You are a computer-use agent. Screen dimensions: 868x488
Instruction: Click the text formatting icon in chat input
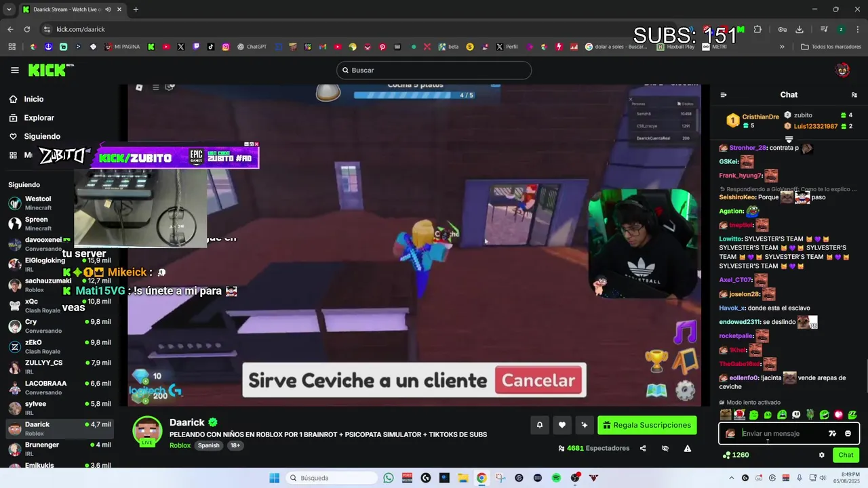pyautogui.click(x=833, y=433)
